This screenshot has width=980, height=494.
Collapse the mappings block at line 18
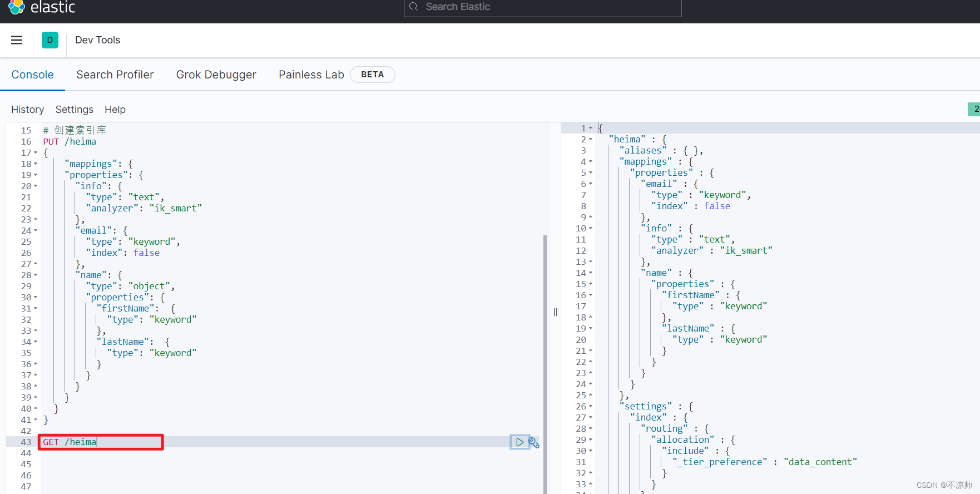click(x=36, y=164)
